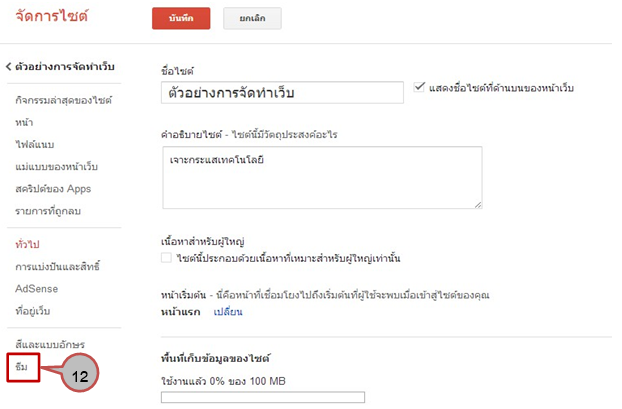Click the site storage usage bar
This screenshot has height=409, width=622.
(x=263, y=397)
